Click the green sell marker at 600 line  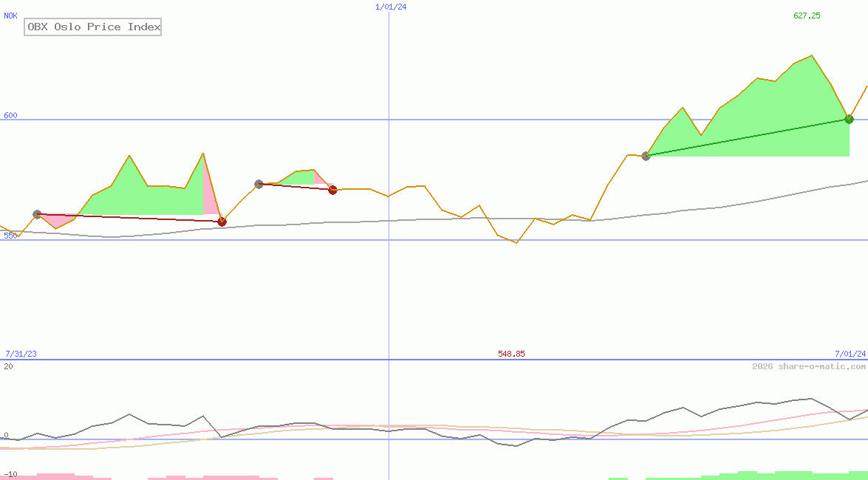point(850,119)
